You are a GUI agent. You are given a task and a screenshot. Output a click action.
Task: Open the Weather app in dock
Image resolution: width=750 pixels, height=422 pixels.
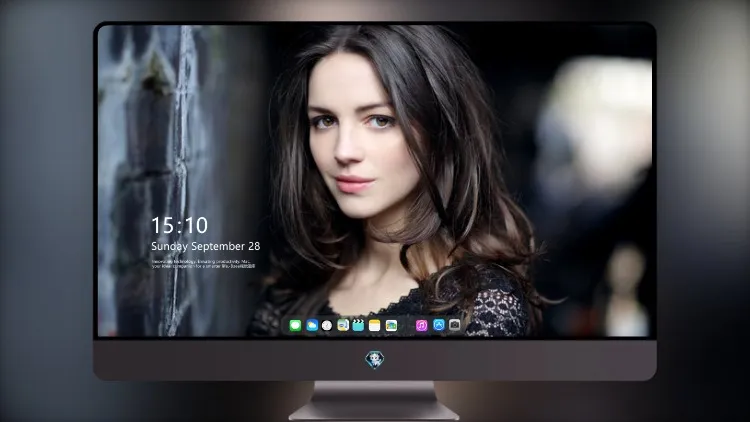[312, 326]
